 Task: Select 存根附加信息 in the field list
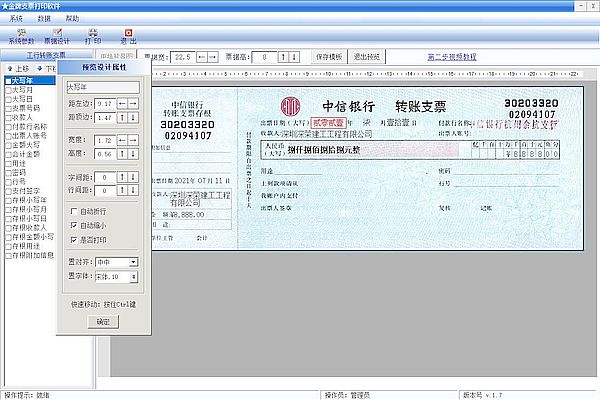(33, 255)
